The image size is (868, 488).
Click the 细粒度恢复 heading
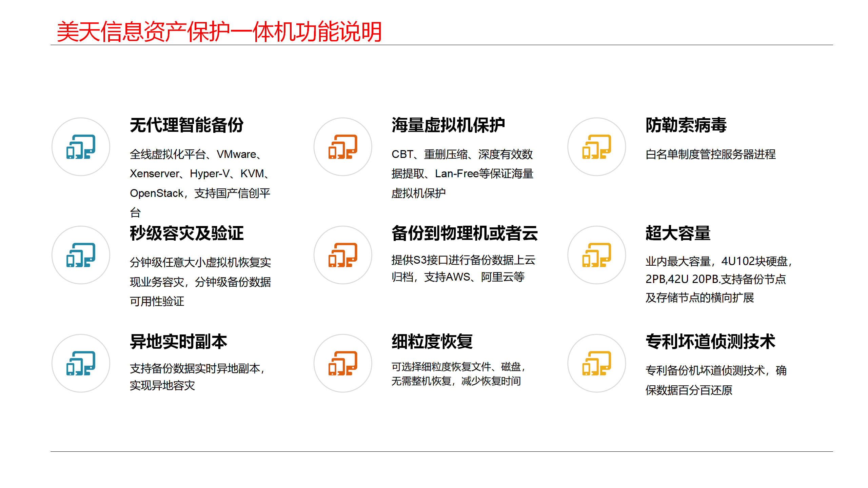[432, 341]
